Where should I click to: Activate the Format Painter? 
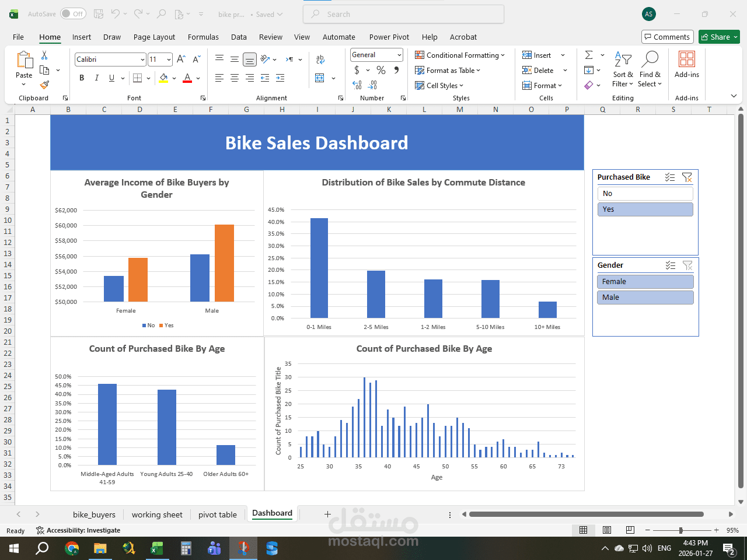click(x=44, y=85)
